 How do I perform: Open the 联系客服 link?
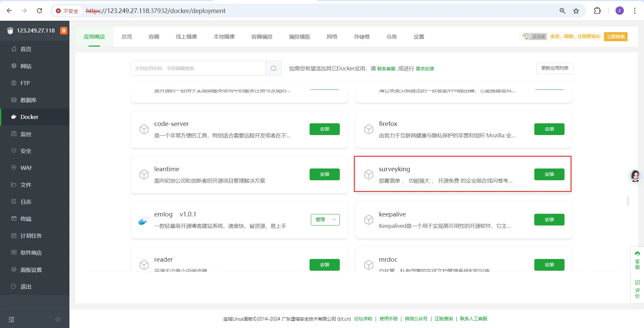point(386,69)
